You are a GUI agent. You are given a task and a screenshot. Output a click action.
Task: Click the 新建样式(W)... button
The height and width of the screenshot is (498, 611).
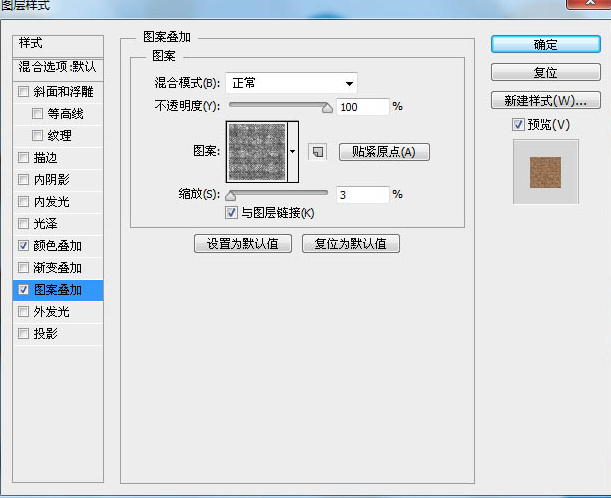pos(546,101)
